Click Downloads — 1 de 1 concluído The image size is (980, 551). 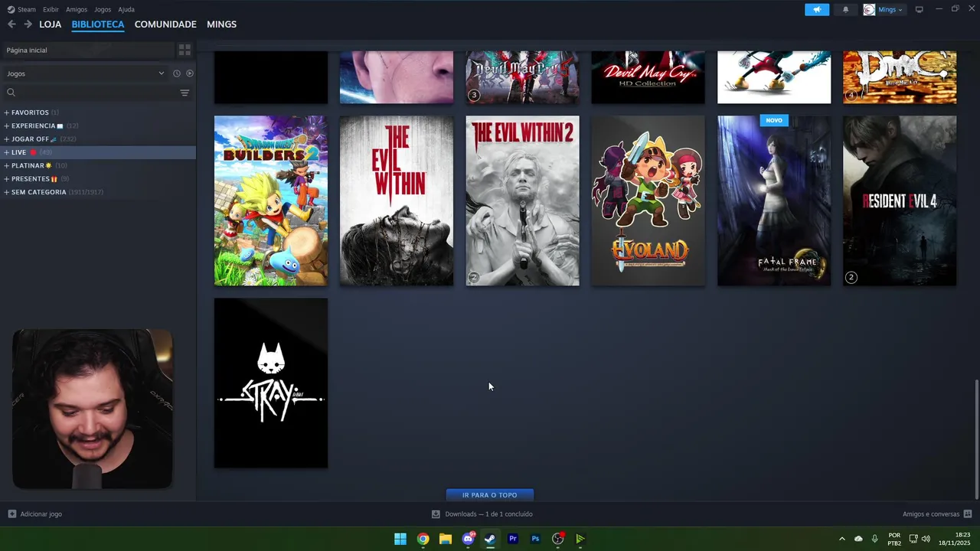pyautogui.click(x=488, y=514)
